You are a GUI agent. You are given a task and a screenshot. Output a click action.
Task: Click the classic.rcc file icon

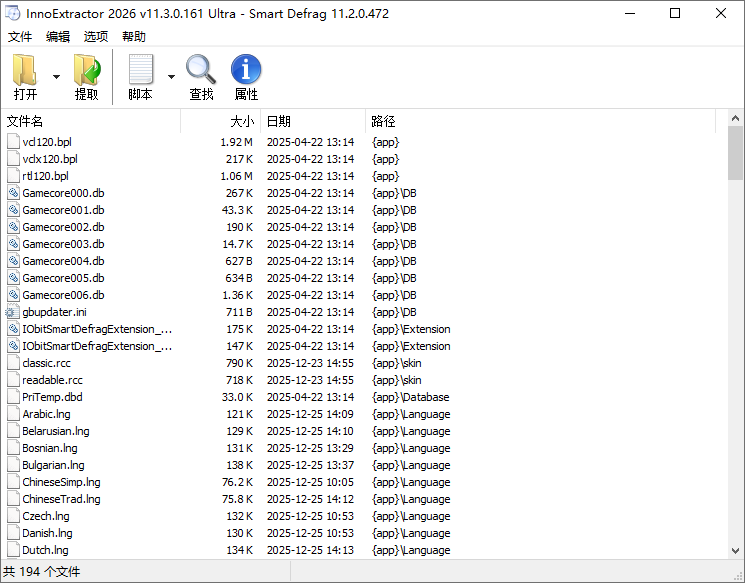tap(13, 363)
